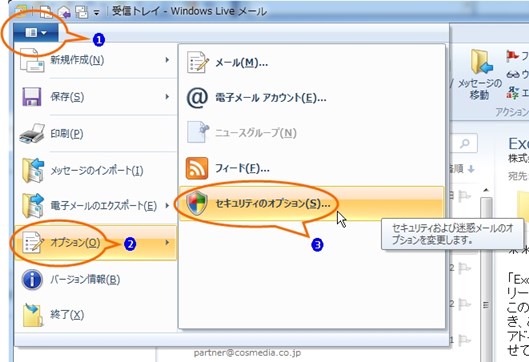Click the security shield icon
The height and width of the screenshot is (362, 529).
click(x=197, y=203)
